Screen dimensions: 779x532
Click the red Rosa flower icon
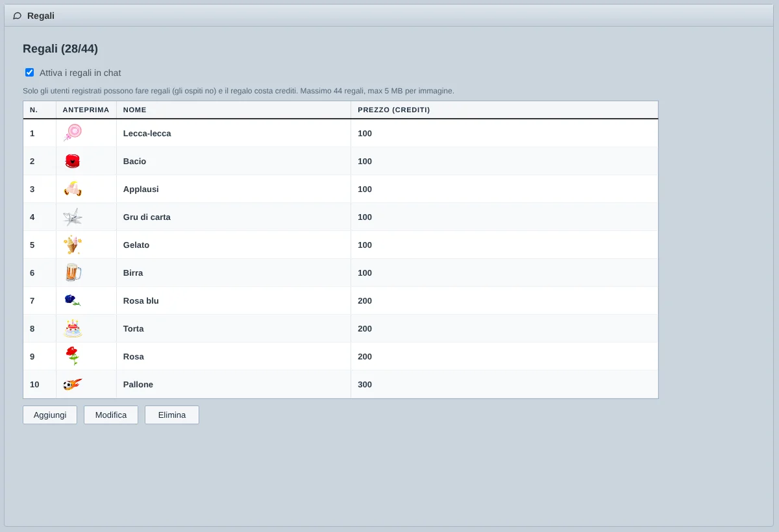point(73,356)
